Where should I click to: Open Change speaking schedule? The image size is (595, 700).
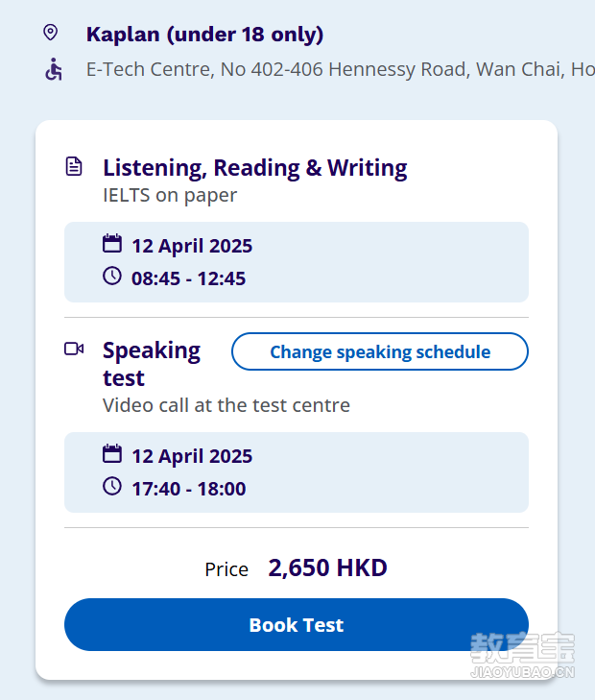(380, 351)
